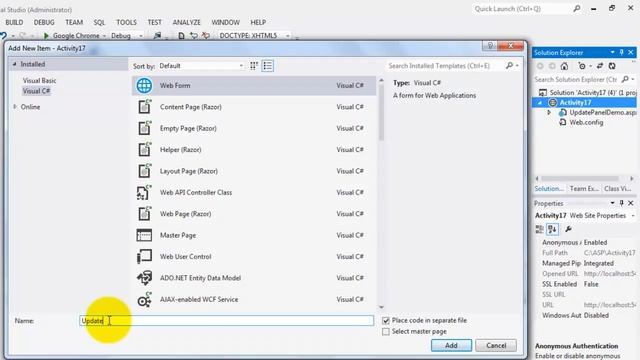Viewport: 640px width, 360px height.
Task: Click Solution Explorer horizontal scrollbar
Action: [x=580, y=178]
